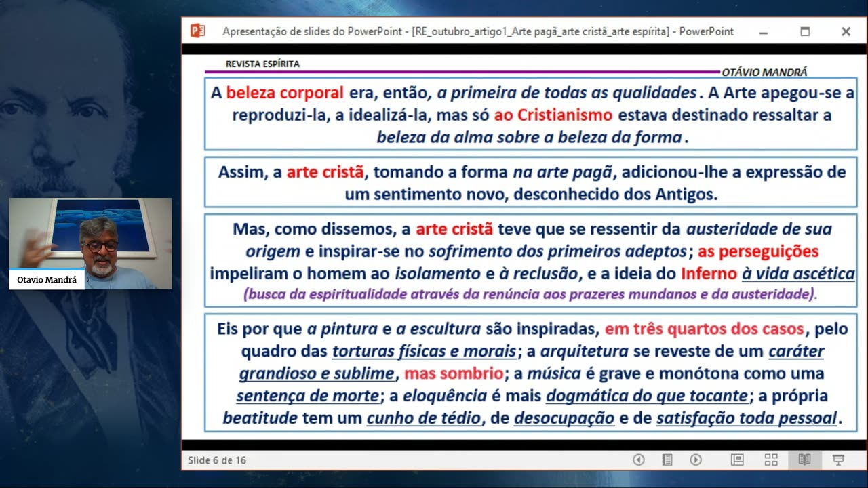Click 'arte cristã' in the second text box
Viewport: 868px width, 488px height.
(325, 172)
